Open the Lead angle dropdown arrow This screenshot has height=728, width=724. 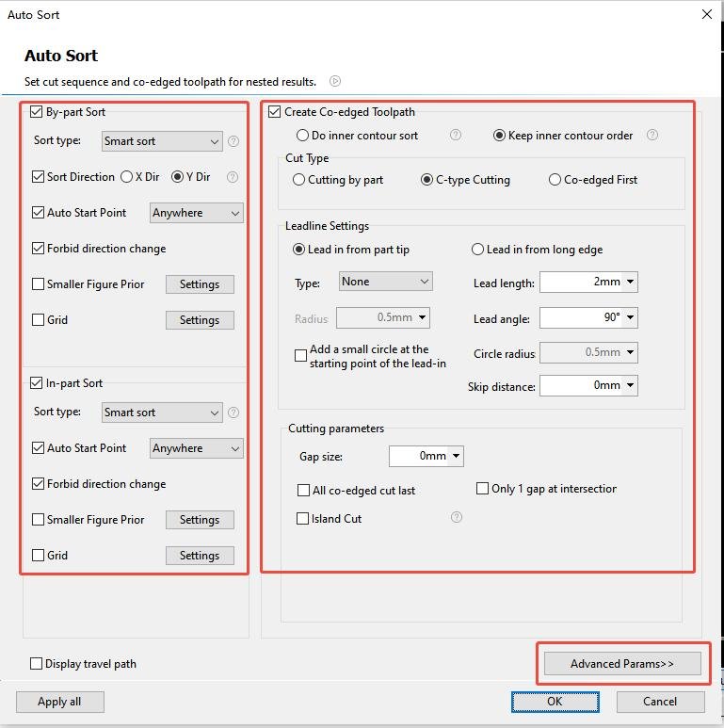coord(630,317)
